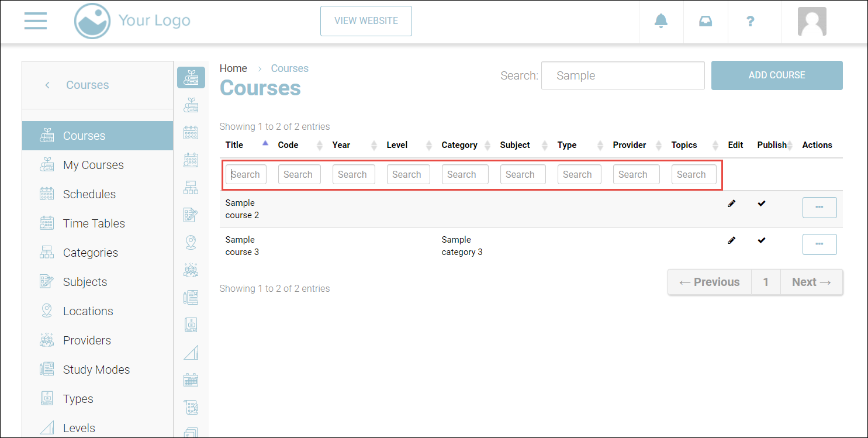Viewport: 868px width, 438px height.
Task: Click the notifications bell icon
Action: [660, 21]
